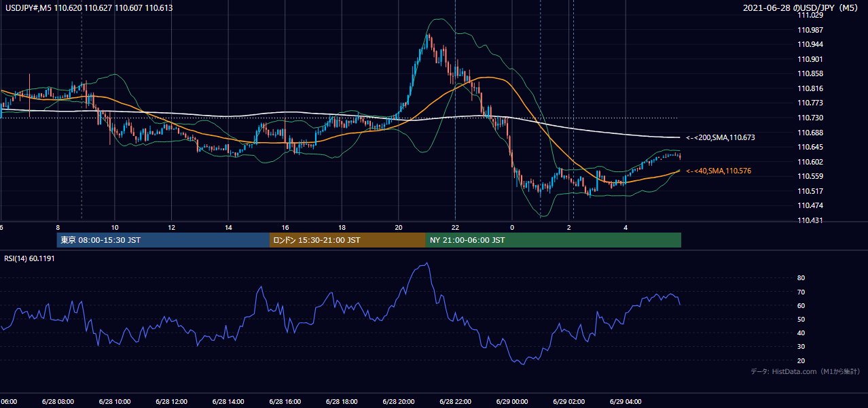Screen dimensions: 868x408
Task: Click the 111.029 price axis label
Action: coord(810,15)
